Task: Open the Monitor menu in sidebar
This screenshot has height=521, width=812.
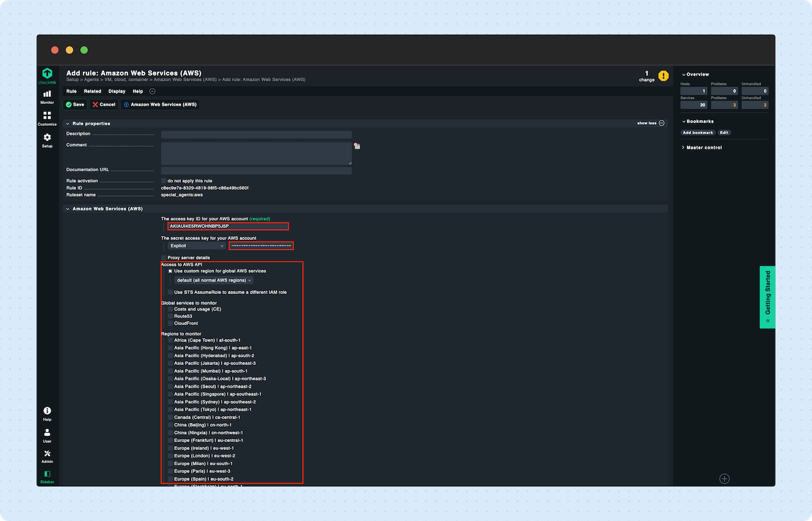Action: 47,97
